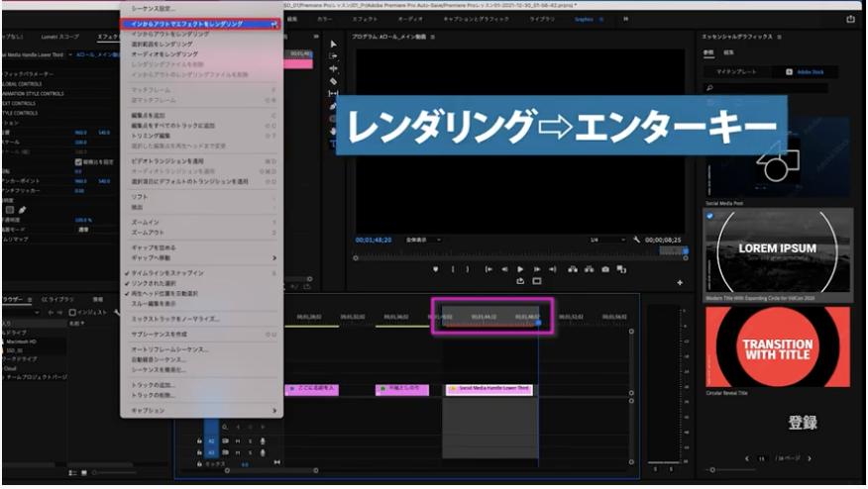Go to next template page arrow
This screenshot has width=868, height=489.
(810, 458)
